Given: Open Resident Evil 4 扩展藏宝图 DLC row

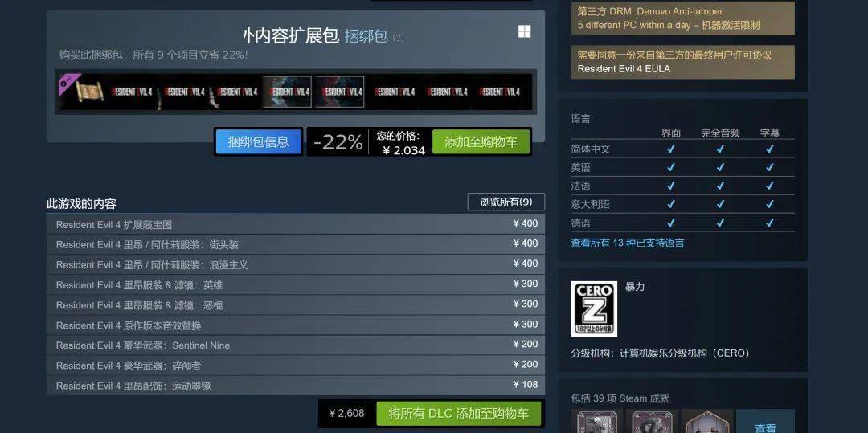Looking at the screenshot, I should point(296,224).
